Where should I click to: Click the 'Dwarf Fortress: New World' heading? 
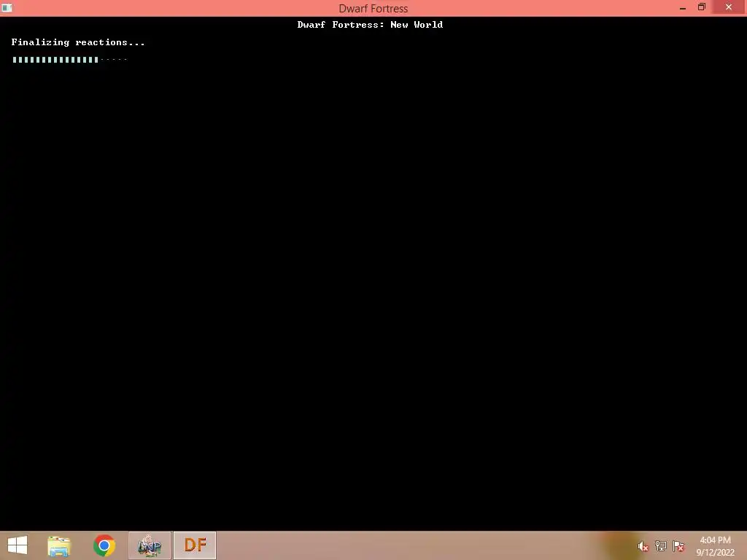click(370, 25)
